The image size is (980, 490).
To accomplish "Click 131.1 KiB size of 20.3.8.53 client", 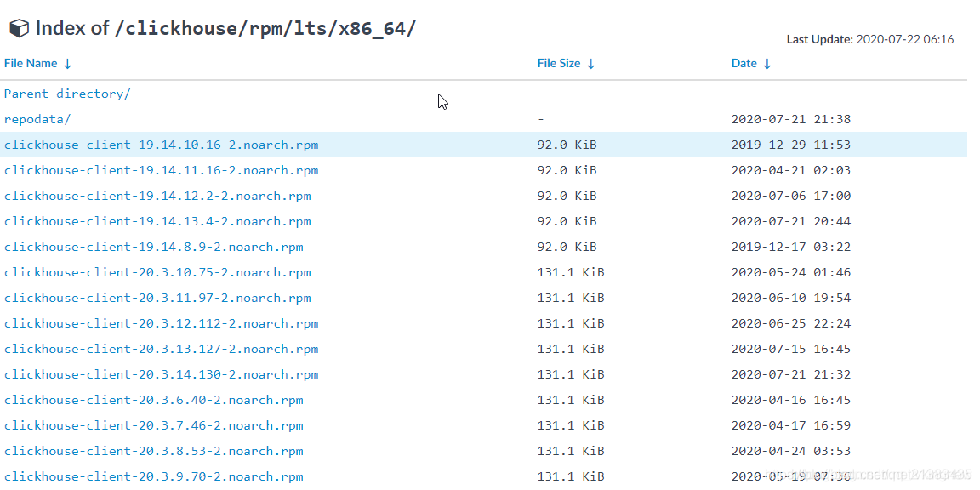I will tap(571, 451).
